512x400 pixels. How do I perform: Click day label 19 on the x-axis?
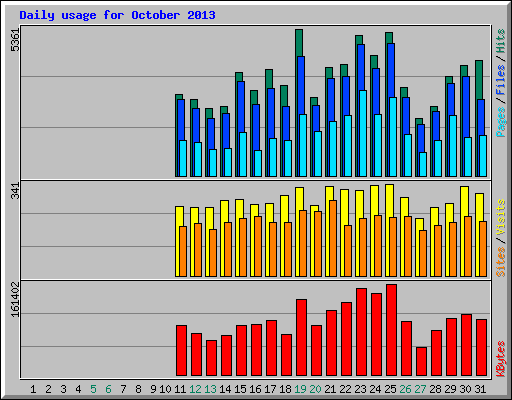tap(300, 389)
